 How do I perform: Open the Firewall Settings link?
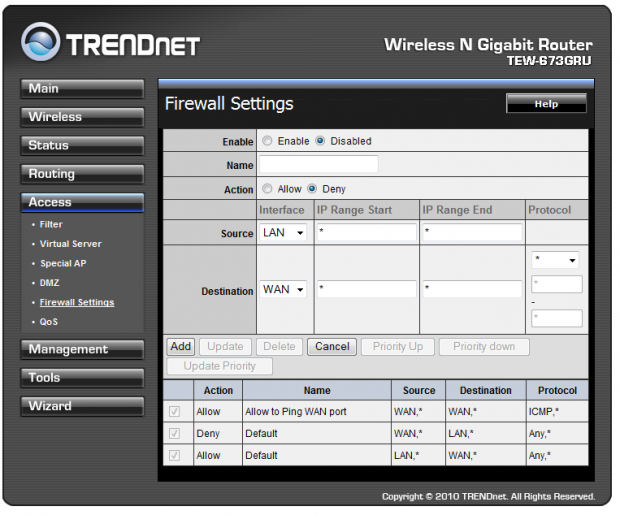point(77,302)
